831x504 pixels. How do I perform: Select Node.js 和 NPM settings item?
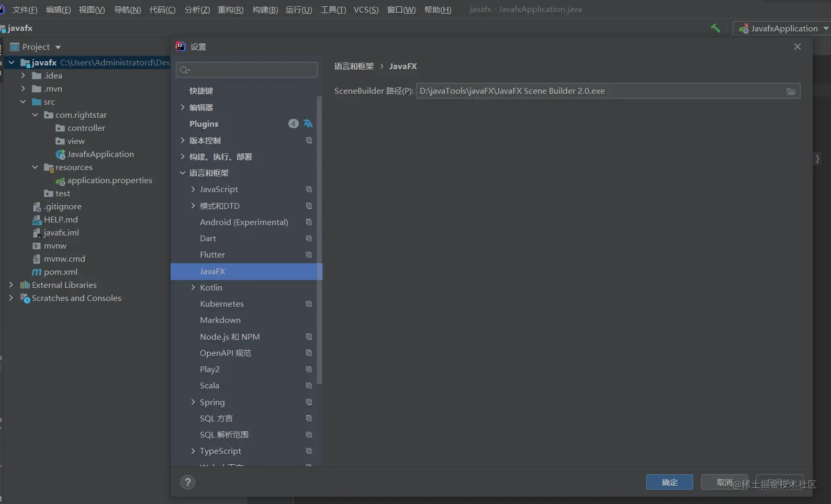coord(230,337)
